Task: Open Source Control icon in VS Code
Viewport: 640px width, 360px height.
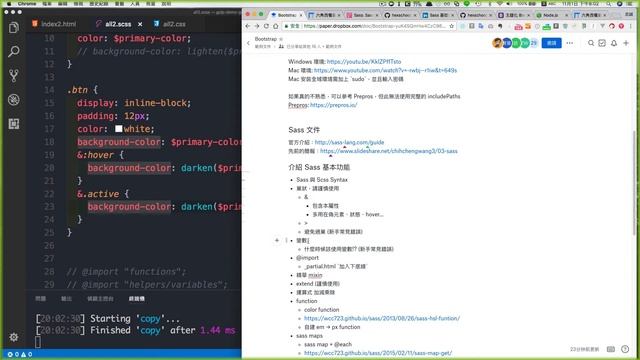Action: 14,76
